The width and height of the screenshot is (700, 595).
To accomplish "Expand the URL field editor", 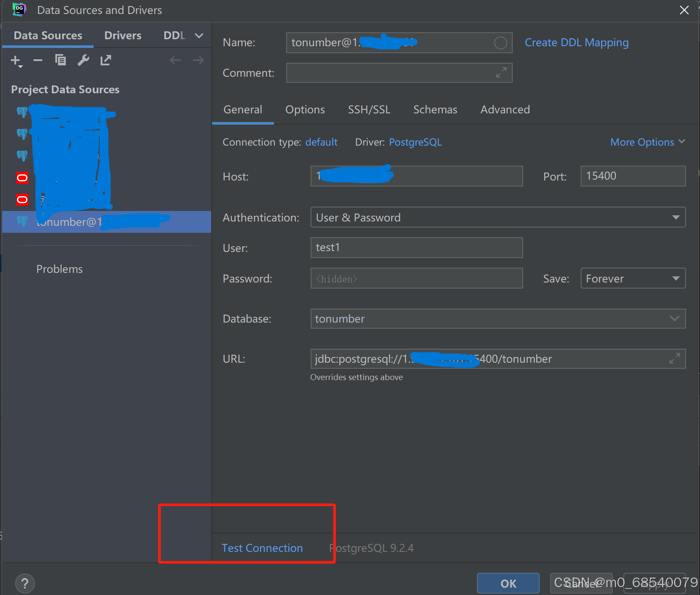I will (x=675, y=359).
